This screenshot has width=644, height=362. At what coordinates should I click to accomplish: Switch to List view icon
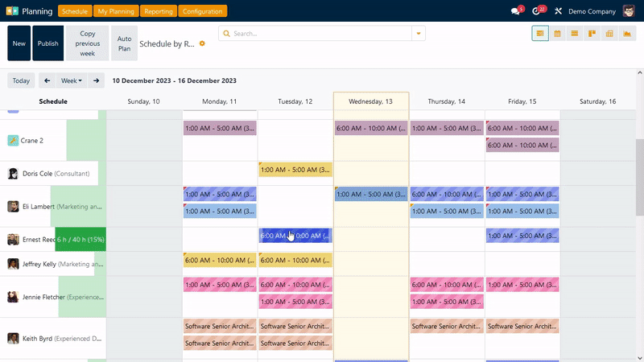click(574, 33)
